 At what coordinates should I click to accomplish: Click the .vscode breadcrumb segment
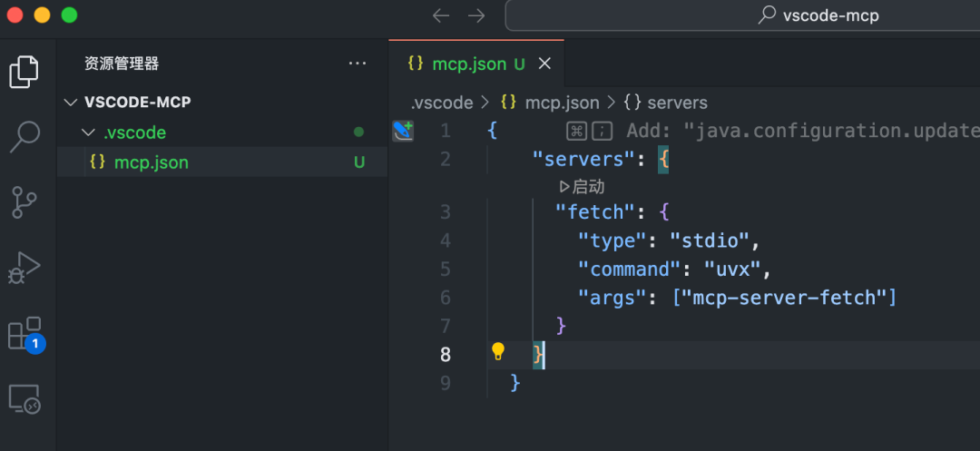point(441,103)
